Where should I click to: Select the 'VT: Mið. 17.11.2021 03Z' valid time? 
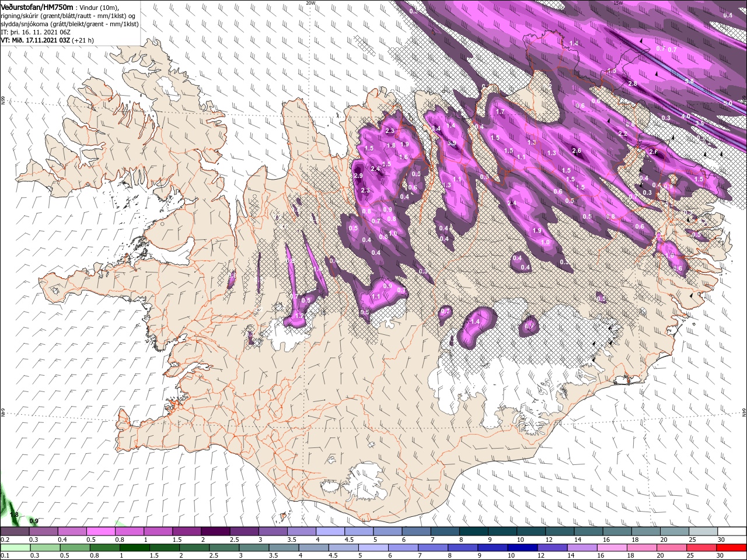36,40
